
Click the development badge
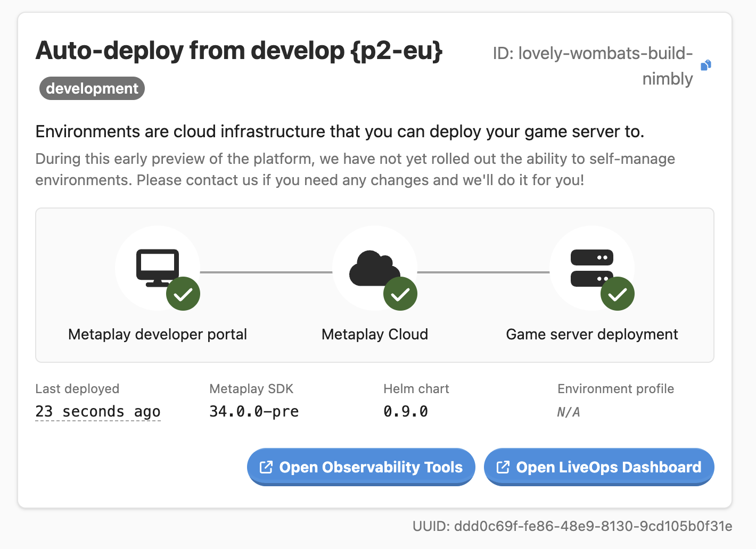point(92,88)
